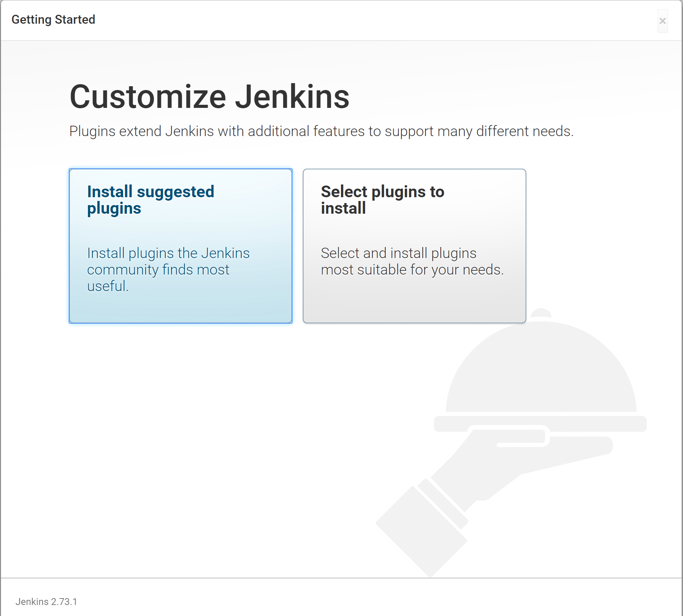Close the Getting Started dialog

[662, 21]
